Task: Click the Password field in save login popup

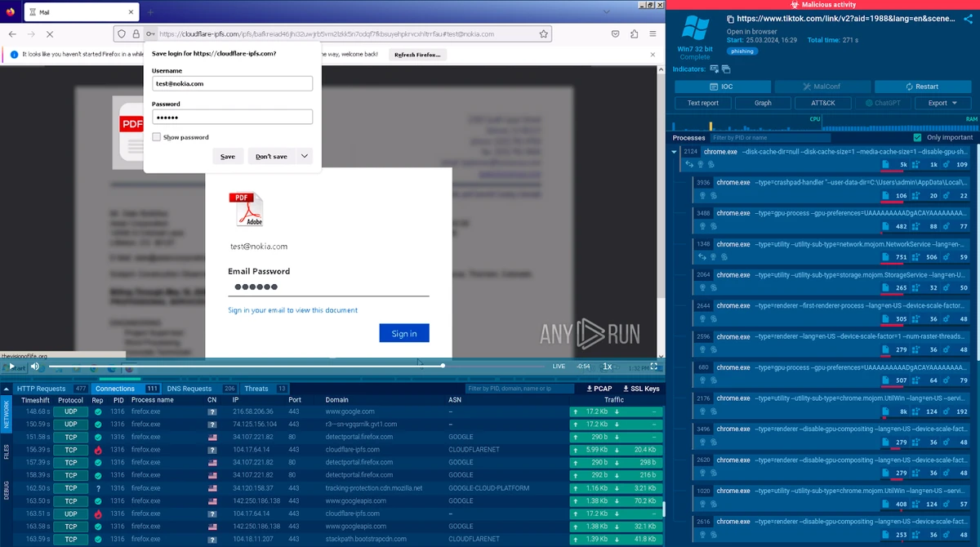Action: tap(232, 117)
